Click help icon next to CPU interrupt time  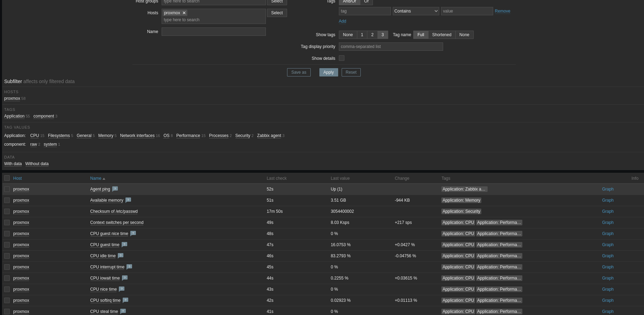pyautogui.click(x=129, y=267)
